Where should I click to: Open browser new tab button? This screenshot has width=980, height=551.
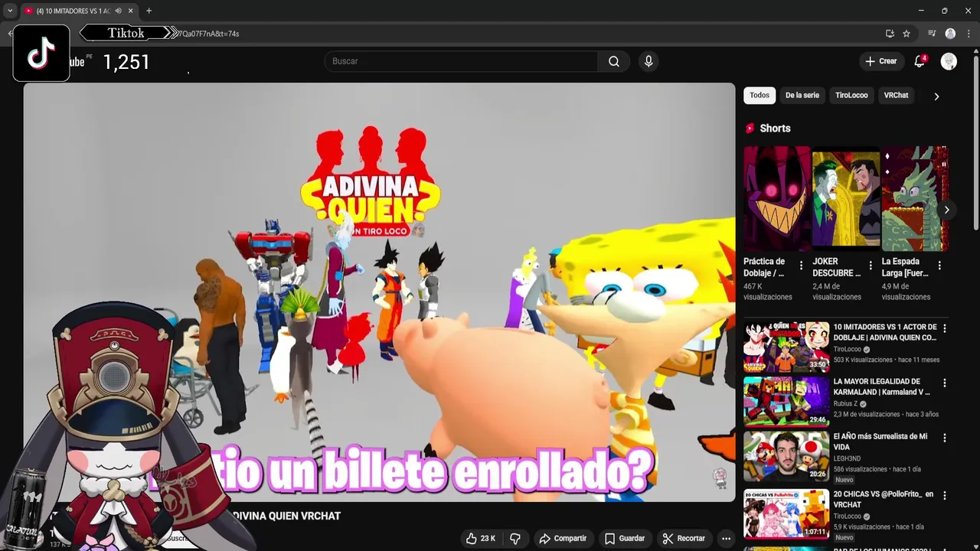click(149, 11)
